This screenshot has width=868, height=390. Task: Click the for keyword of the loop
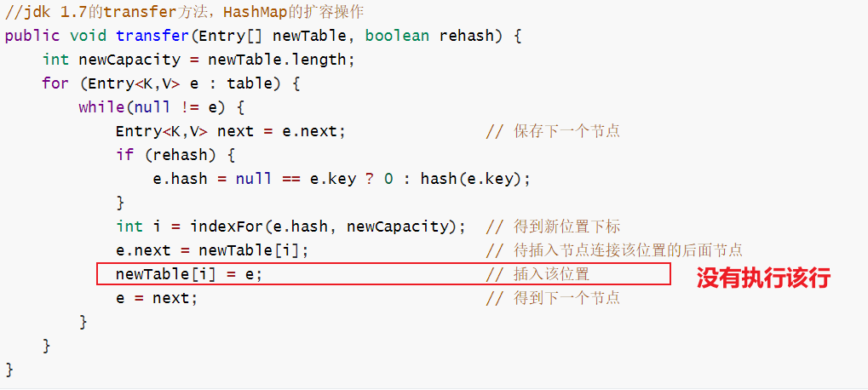pos(55,83)
